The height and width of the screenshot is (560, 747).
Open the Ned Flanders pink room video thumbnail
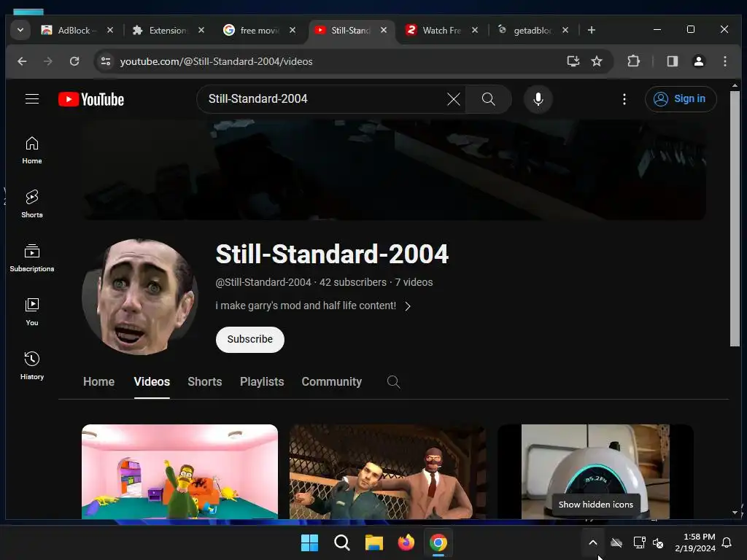pos(179,472)
